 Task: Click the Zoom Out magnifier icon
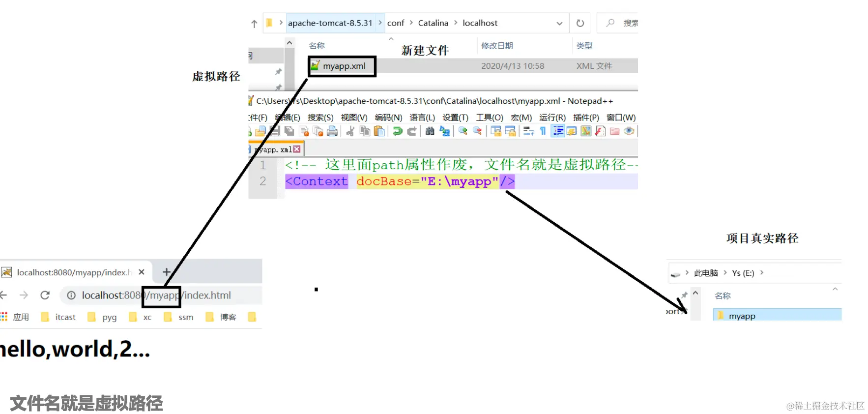coord(477,131)
